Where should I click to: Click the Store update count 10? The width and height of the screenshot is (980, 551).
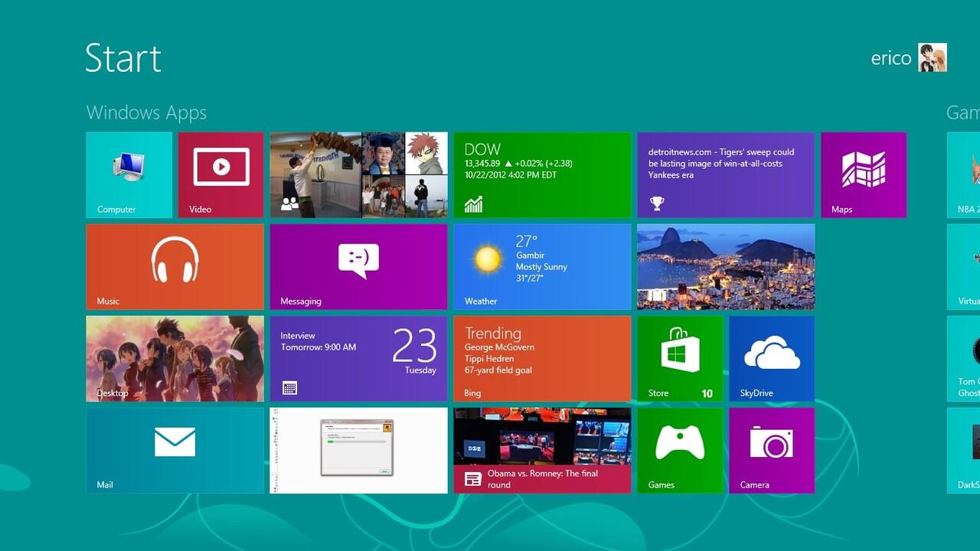tap(707, 393)
